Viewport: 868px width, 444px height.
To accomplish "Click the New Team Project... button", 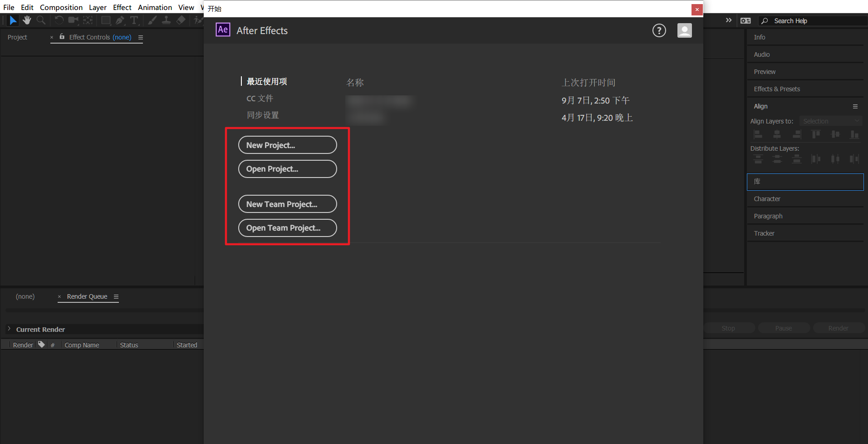I will (x=288, y=204).
